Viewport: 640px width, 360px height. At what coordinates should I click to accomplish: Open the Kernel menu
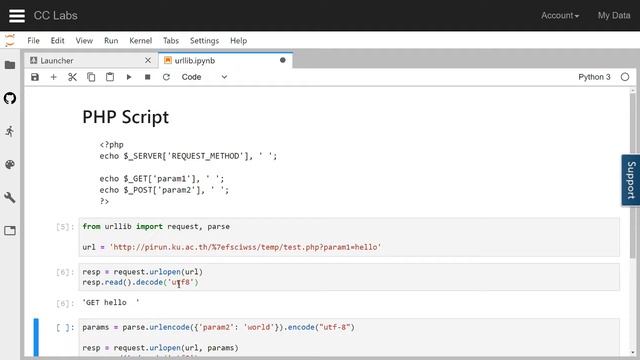pos(140,40)
